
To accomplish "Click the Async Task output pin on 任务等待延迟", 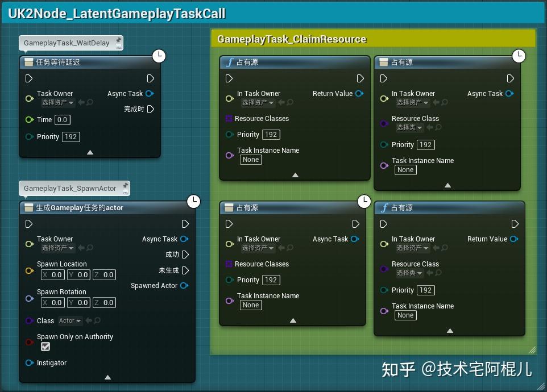I will [x=149, y=93].
